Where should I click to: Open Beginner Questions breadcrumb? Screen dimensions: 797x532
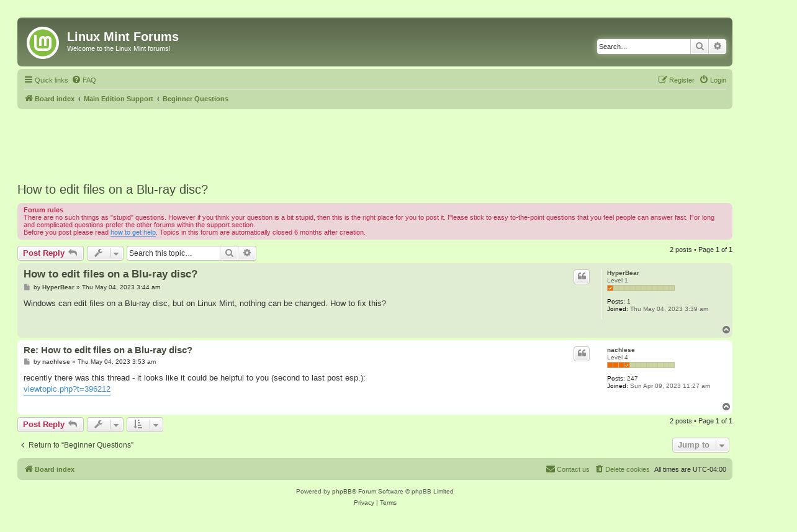[196, 99]
